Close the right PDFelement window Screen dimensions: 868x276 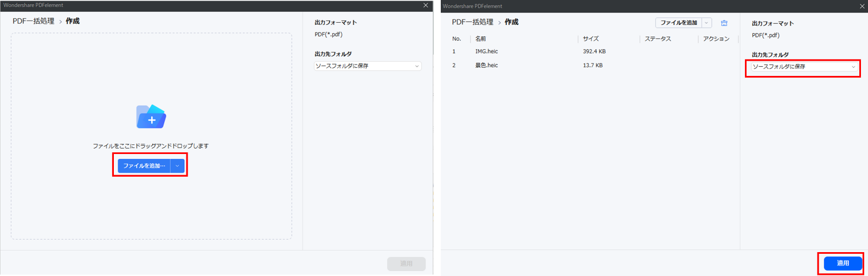(x=862, y=7)
